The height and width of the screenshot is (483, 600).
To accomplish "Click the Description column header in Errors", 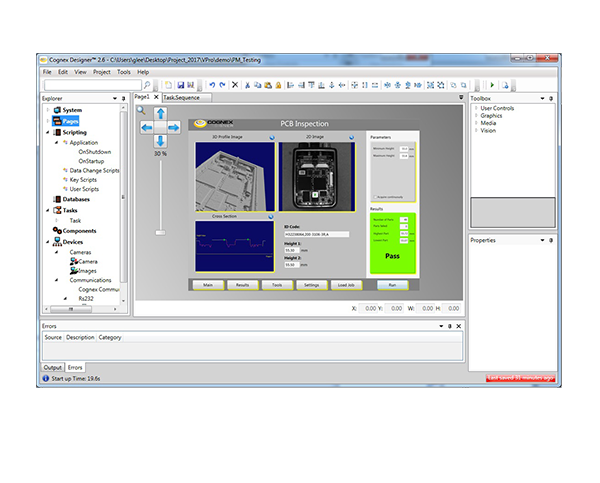I will coord(80,337).
